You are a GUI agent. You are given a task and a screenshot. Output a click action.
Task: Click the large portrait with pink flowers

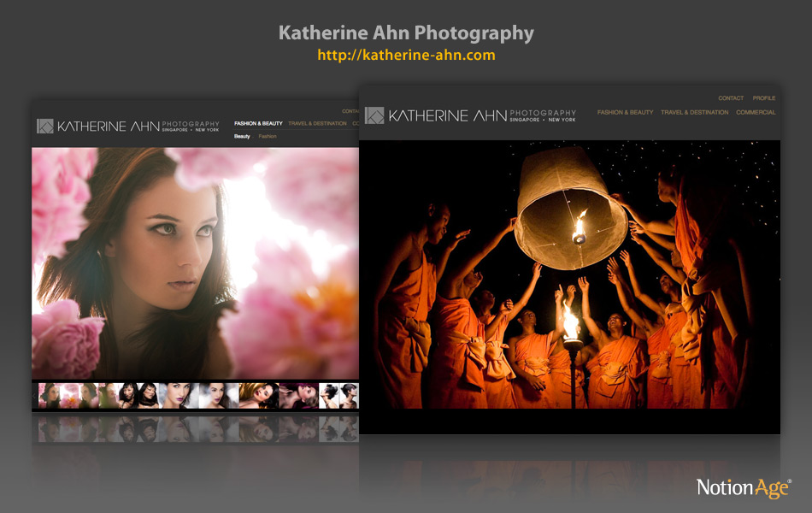(195, 263)
